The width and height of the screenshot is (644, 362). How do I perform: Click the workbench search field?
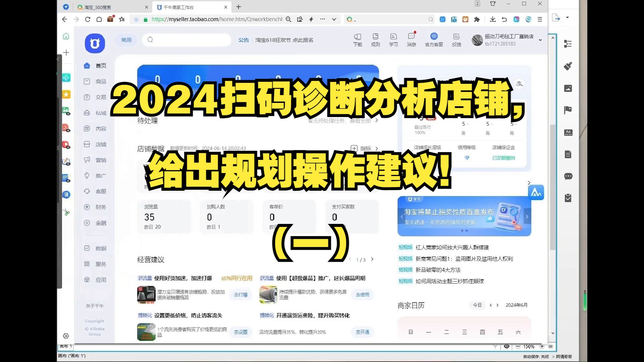(186, 40)
